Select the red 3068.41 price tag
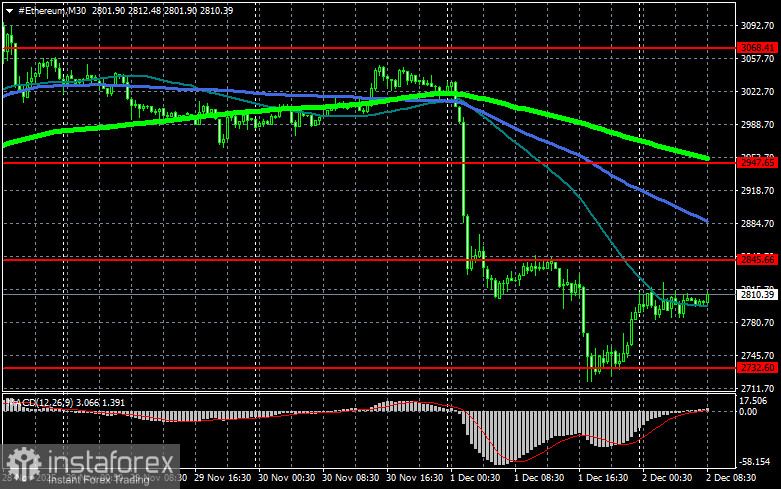The width and height of the screenshot is (781, 489). (x=758, y=48)
